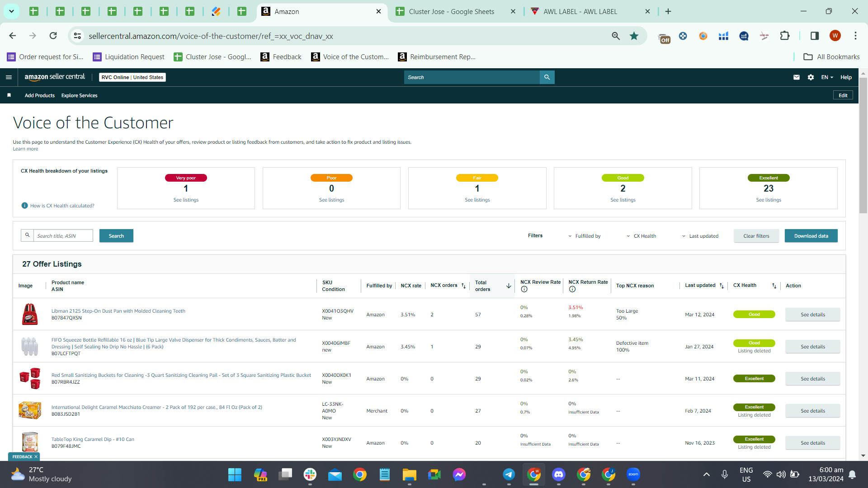Viewport: 868px width, 488px height.
Task: Click Libman Dust Pan product thumbnail
Action: tap(30, 314)
